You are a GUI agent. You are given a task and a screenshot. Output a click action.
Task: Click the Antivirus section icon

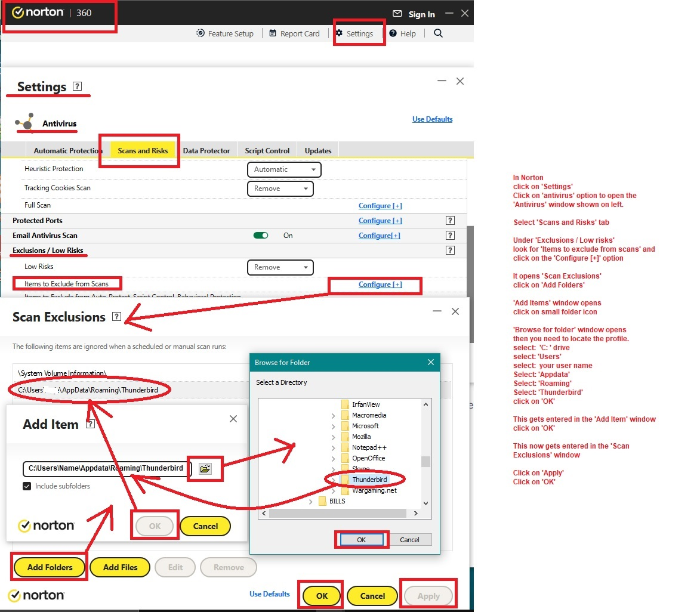(24, 122)
